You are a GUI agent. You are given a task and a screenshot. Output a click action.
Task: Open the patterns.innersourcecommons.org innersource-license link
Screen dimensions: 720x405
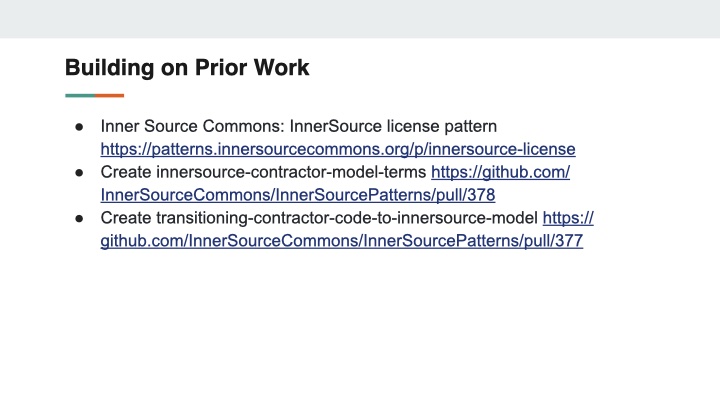[338, 149]
